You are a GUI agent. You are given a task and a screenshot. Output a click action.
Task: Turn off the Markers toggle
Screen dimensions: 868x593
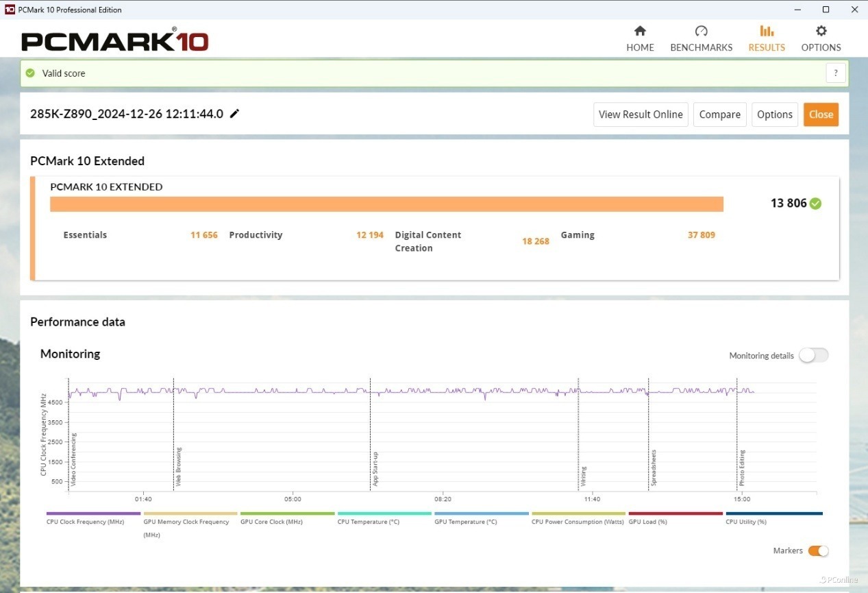coord(818,551)
